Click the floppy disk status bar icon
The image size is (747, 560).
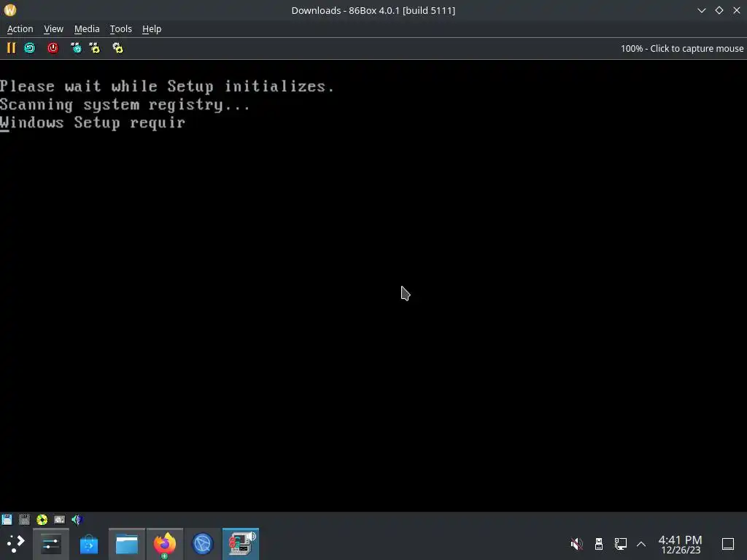pos(7,519)
